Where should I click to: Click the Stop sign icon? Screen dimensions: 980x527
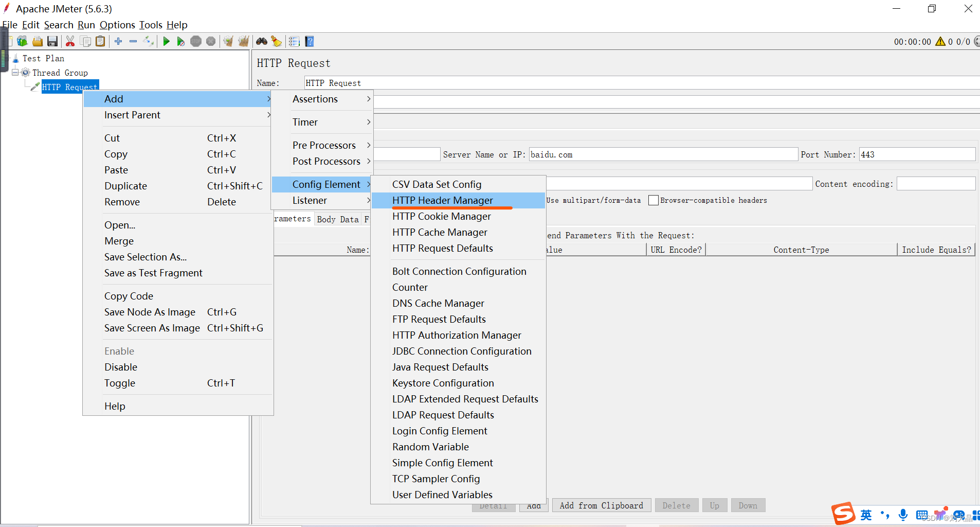196,41
